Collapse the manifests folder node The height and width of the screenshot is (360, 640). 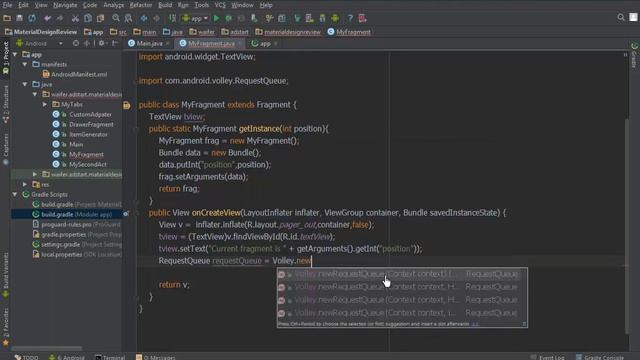[x=25, y=64]
